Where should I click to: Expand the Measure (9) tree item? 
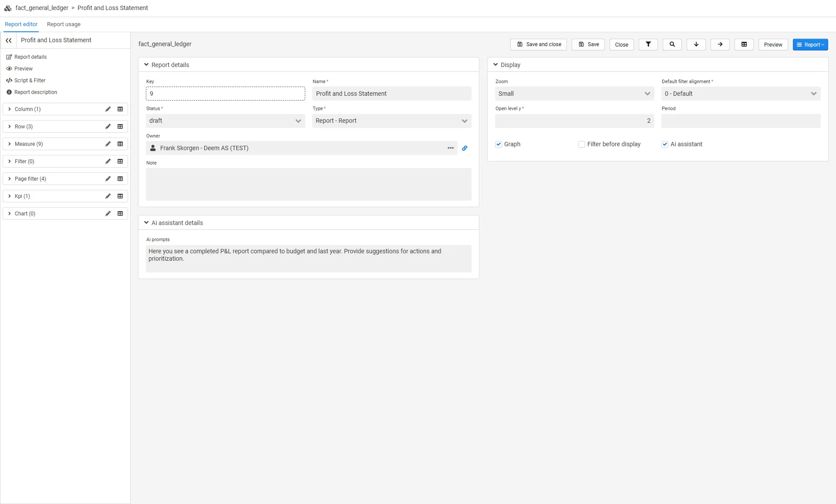tap(10, 144)
